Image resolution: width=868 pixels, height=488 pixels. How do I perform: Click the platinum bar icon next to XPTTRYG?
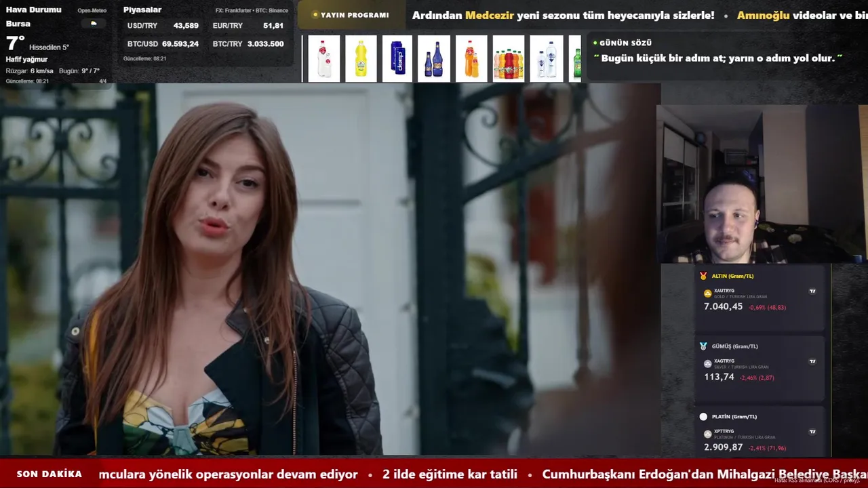pyautogui.click(x=708, y=434)
